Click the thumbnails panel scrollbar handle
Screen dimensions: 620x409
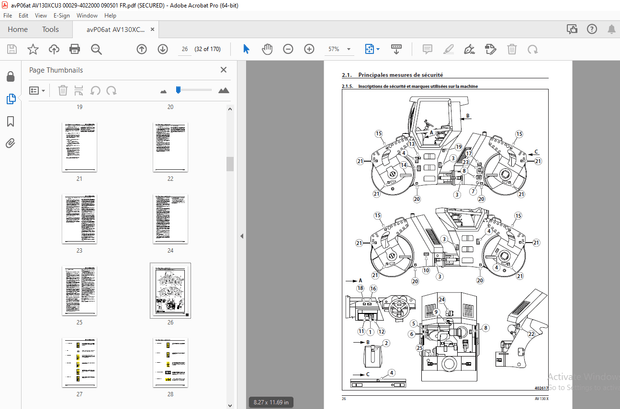tap(230, 164)
